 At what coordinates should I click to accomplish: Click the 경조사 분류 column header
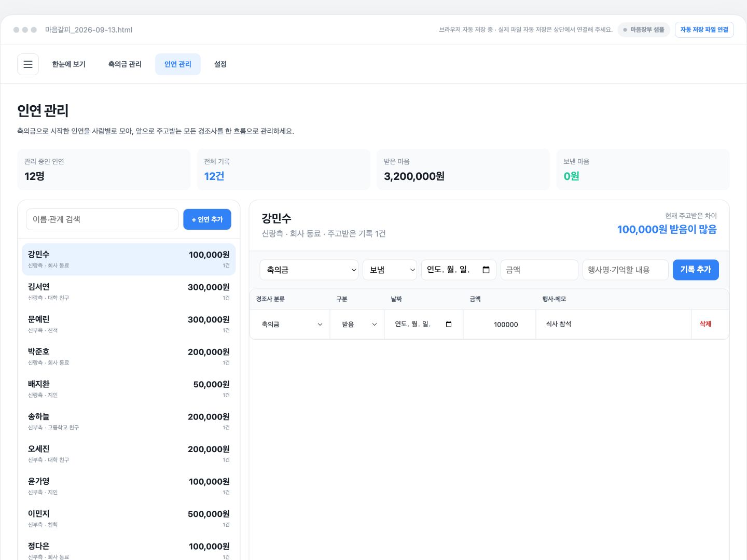(270, 299)
